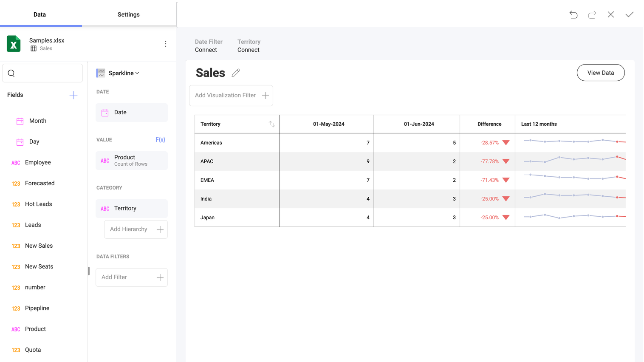The width and height of the screenshot is (644, 362).
Task: Sort the Territory column with arrows icon
Action: (272, 124)
